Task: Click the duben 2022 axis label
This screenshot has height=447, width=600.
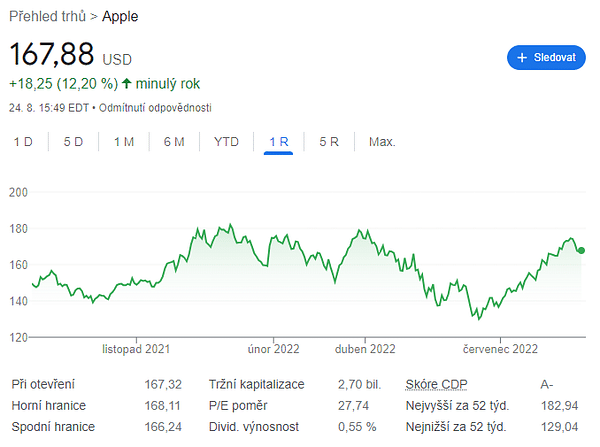Action: tap(365, 349)
